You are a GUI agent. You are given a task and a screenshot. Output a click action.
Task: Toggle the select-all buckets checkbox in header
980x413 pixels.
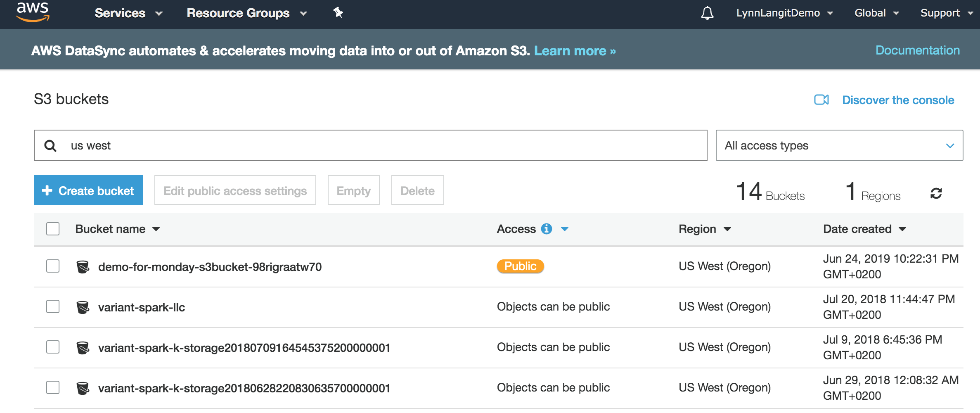coord(53,229)
